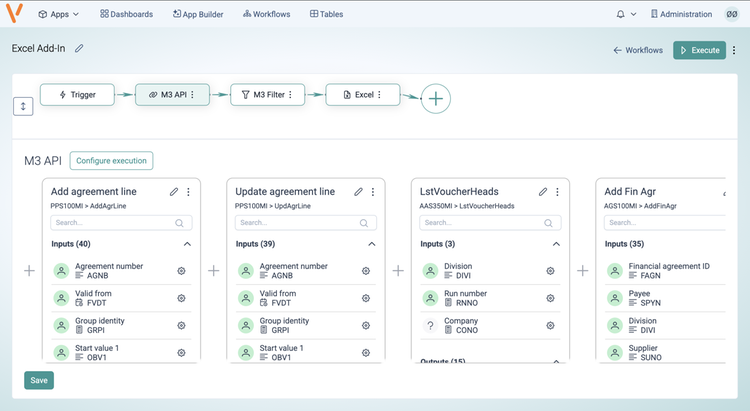Click the user icon for Run number
Screen dimensions: 750x411
coord(430,298)
